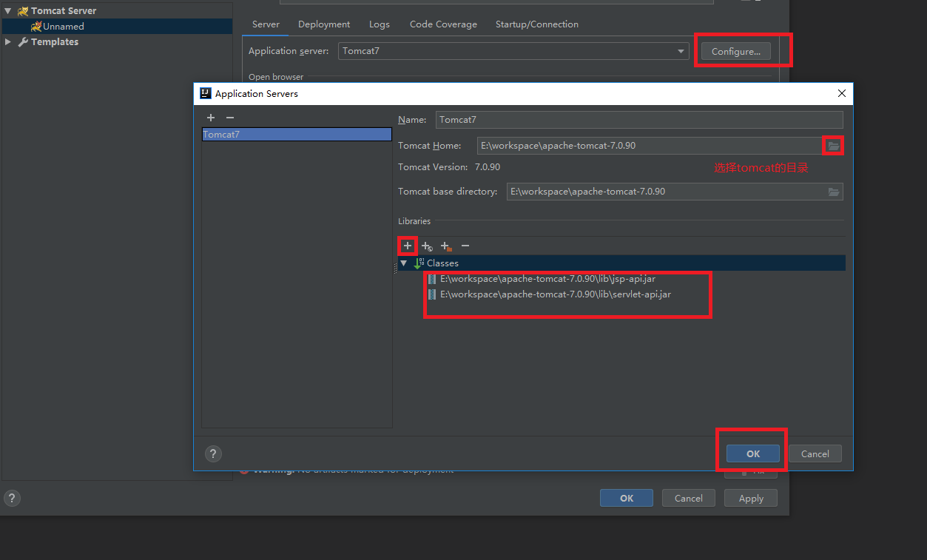This screenshot has width=927, height=560.
Task: Add application server in list panel
Action: coord(211,118)
